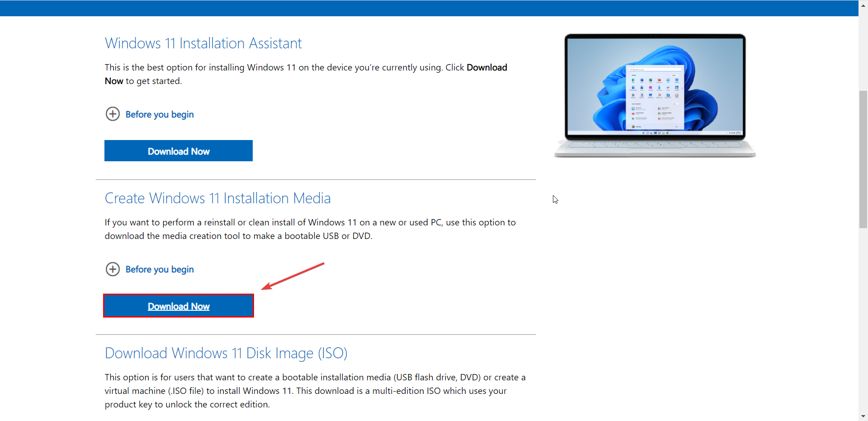Click the vertical scrollbar thumb
The width and height of the screenshot is (868, 421).
point(863,159)
